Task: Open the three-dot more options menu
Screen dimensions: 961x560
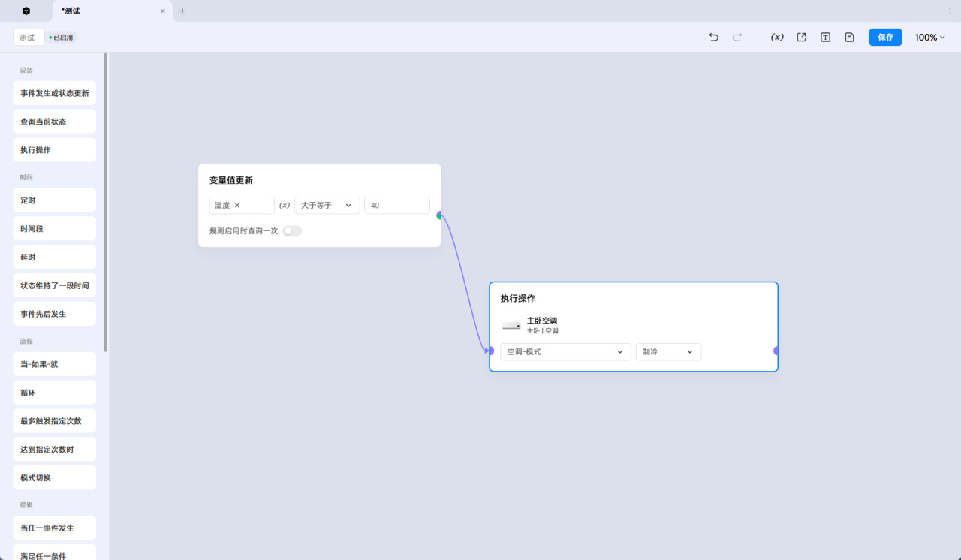Action: 950,11
